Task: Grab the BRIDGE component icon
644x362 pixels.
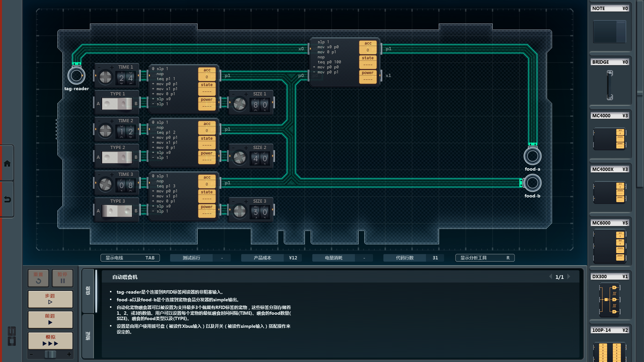Action: [x=609, y=85]
